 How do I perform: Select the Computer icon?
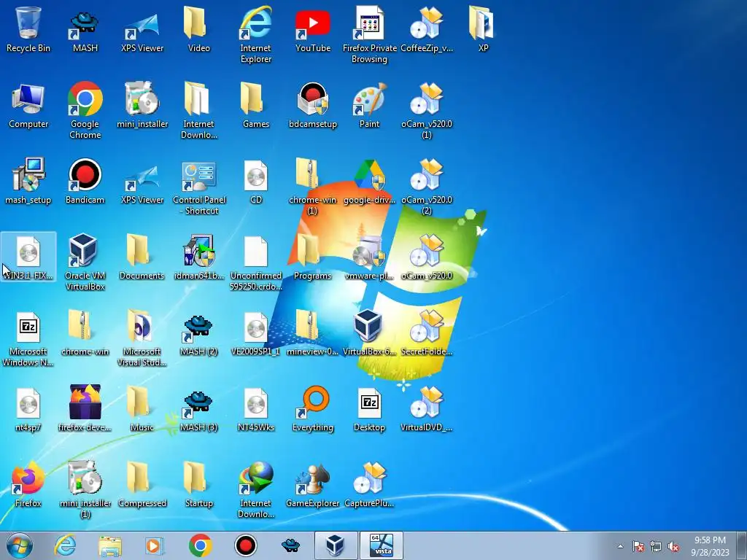coord(28,105)
